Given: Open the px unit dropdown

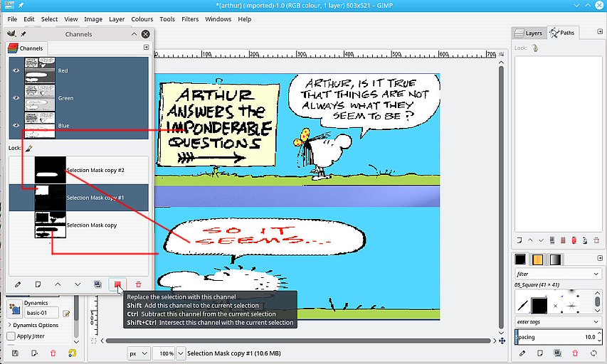Looking at the screenshot, I should click(139, 353).
